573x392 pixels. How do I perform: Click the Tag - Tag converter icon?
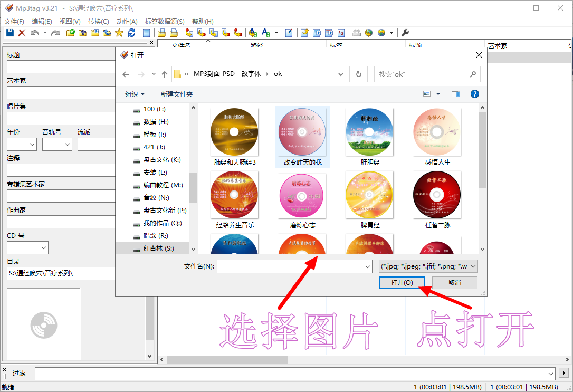(238, 33)
